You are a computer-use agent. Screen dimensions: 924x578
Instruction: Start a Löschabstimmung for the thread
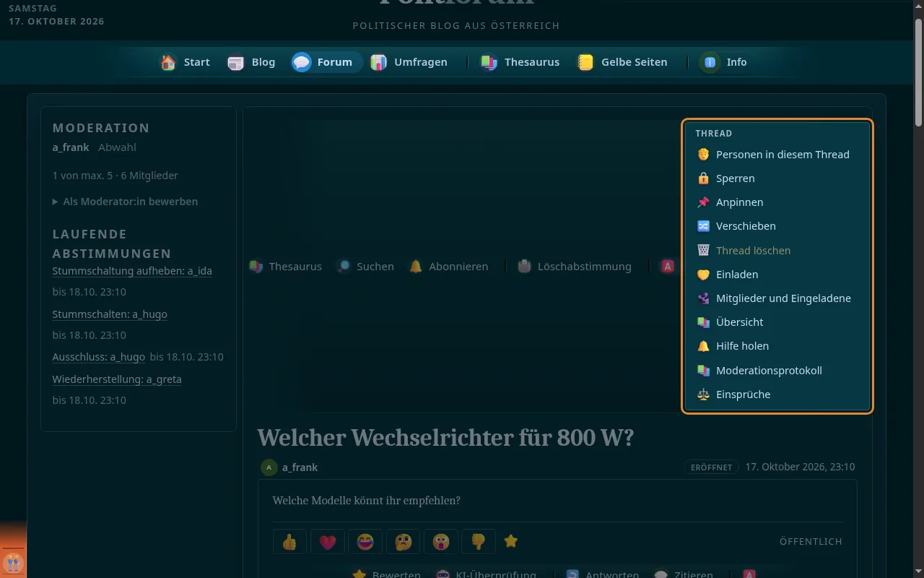(575, 267)
